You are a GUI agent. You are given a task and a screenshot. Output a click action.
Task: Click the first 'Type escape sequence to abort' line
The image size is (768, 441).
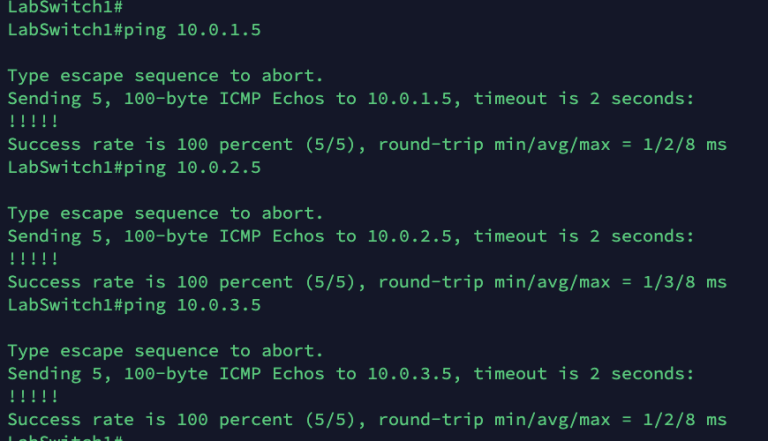pyautogui.click(x=165, y=75)
